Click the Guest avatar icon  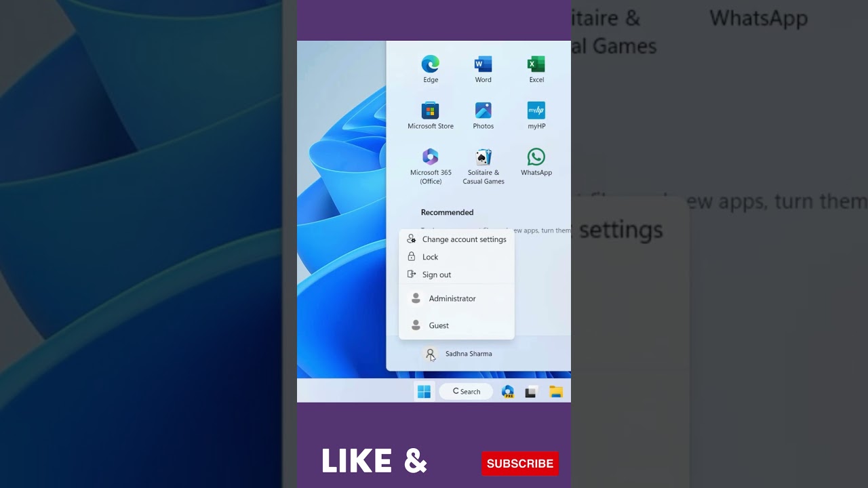point(416,325)
